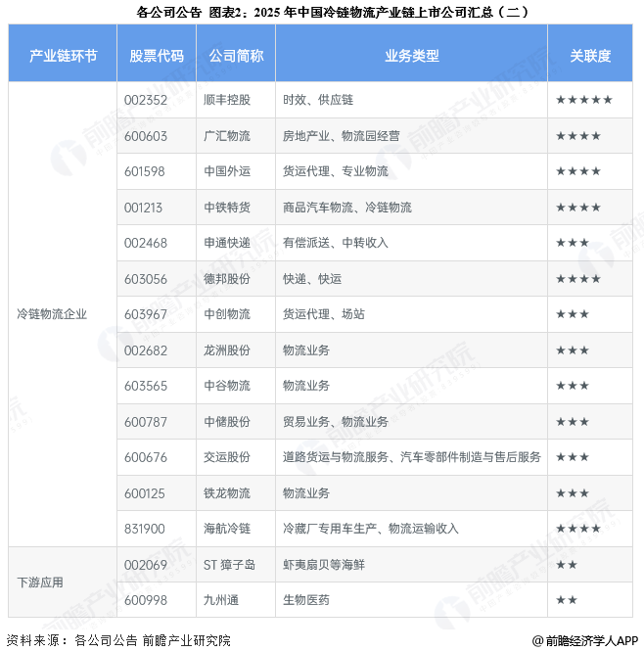Select company name 中谷物流
This screenshot has height=652, width=644.
pyautogui.click(x=227, y=386)
